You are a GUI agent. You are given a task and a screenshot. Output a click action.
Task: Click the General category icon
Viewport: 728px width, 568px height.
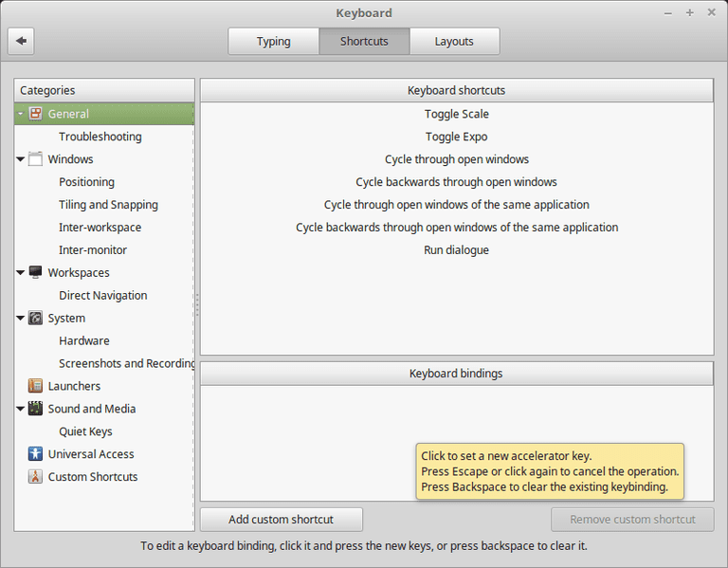pos(35,114)
